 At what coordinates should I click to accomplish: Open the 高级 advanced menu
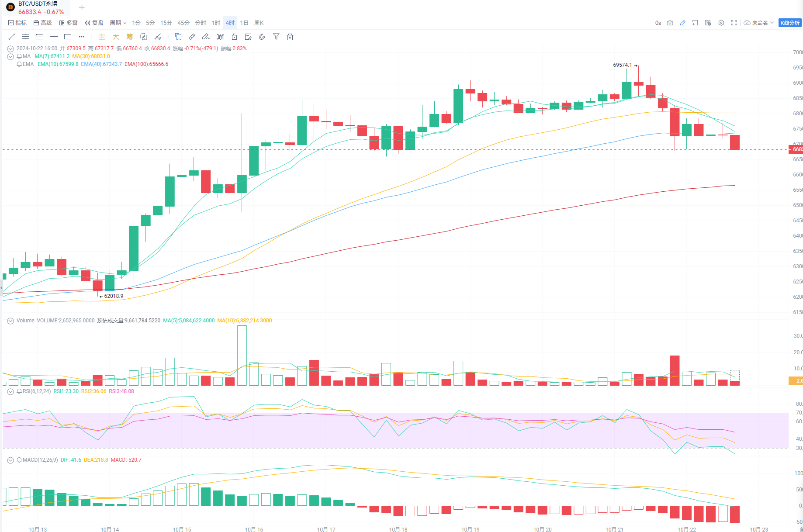(x=43, y=23)
